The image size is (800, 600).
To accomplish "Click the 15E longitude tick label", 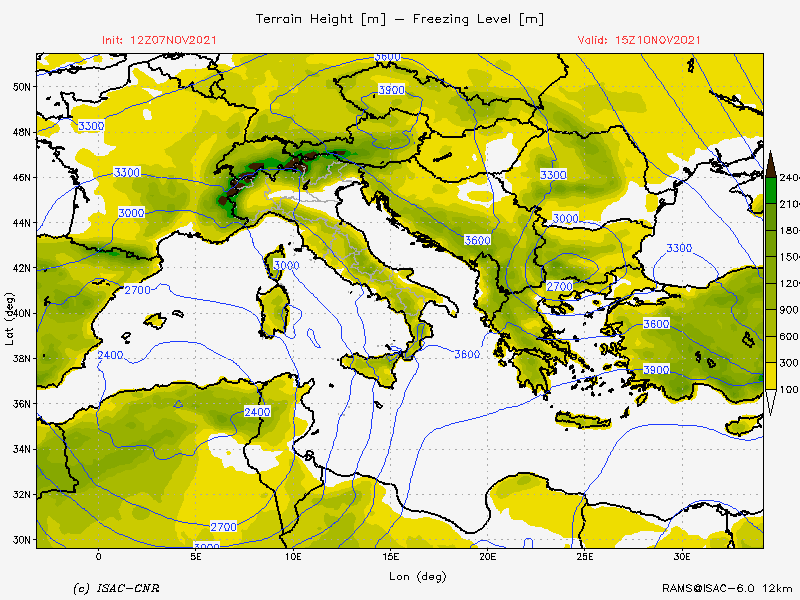I will point(390,557).
